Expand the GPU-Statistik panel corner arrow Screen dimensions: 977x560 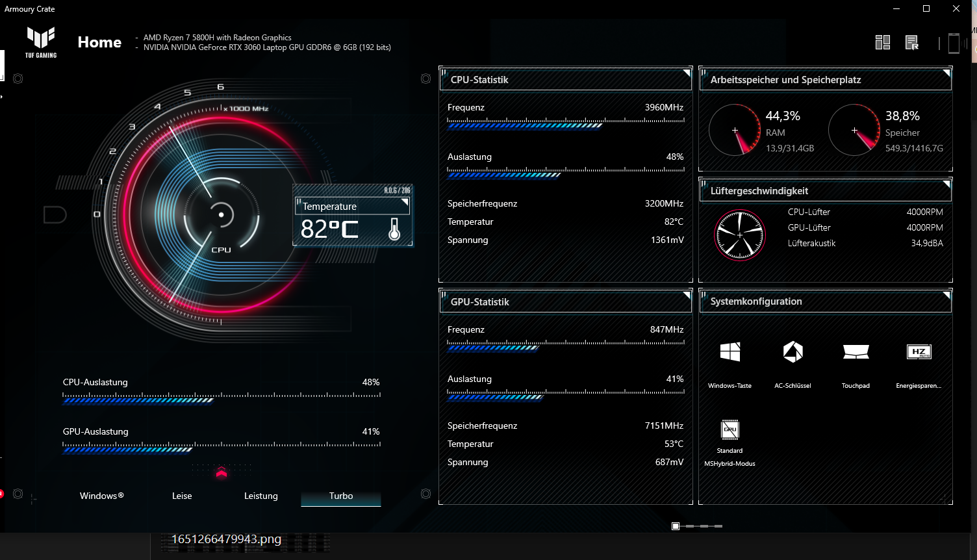tap(687, 296)
